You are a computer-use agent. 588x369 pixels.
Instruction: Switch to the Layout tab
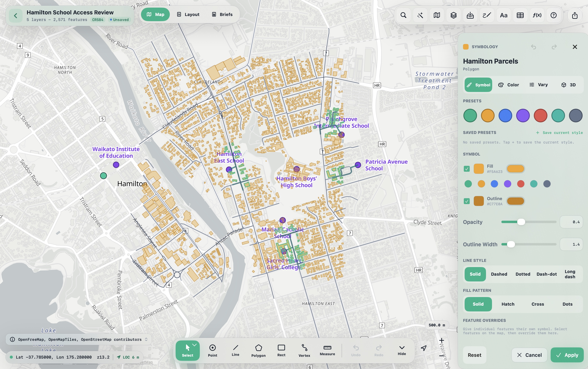(188, 14)
